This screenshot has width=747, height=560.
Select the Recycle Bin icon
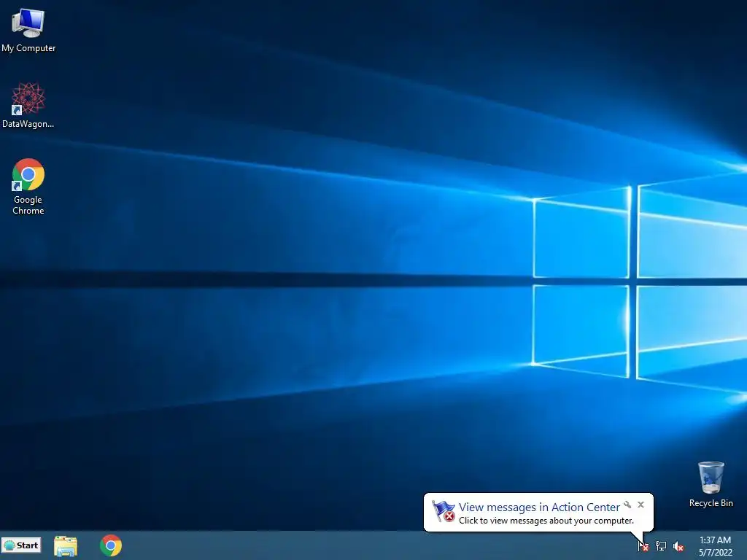[x=711, y=484]
